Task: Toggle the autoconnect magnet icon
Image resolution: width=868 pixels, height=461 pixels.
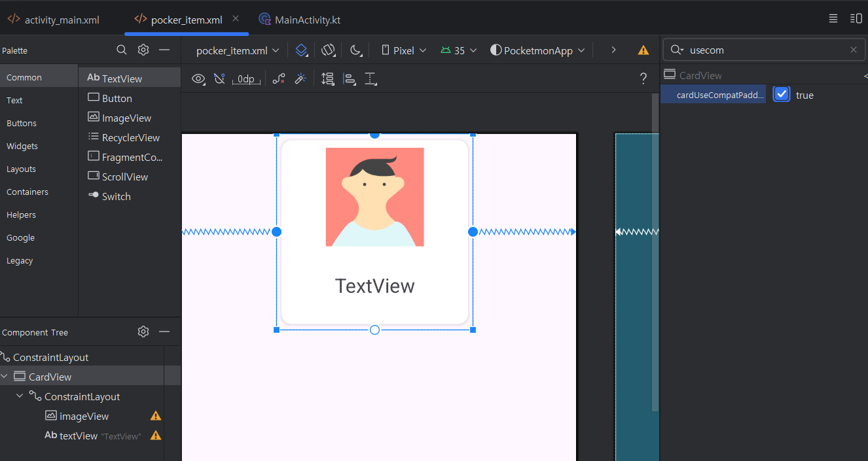Action: pos(219,79)
